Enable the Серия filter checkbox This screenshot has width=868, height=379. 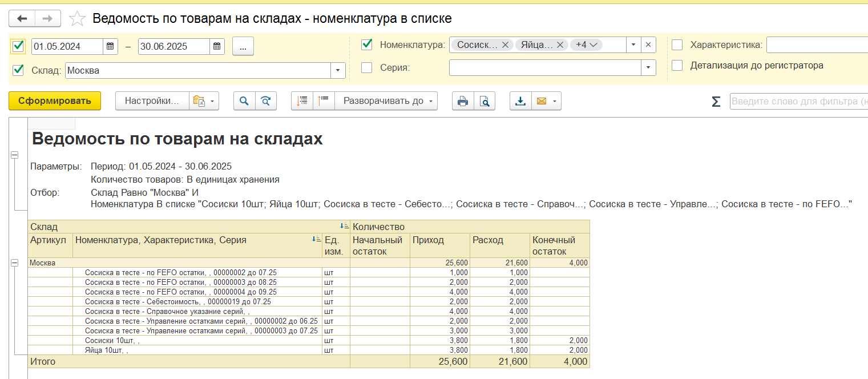[367, 68]
